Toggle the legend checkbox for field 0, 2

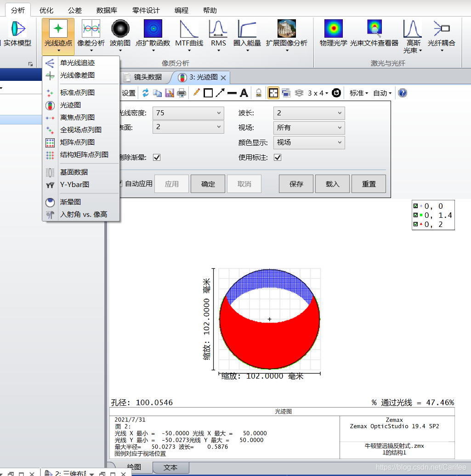(x=416, y=224)
